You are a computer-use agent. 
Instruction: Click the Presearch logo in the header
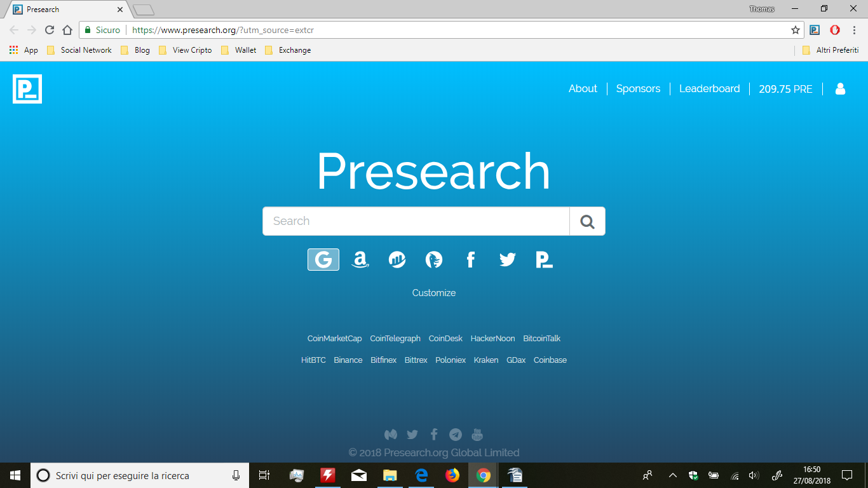tap(26, 89)
